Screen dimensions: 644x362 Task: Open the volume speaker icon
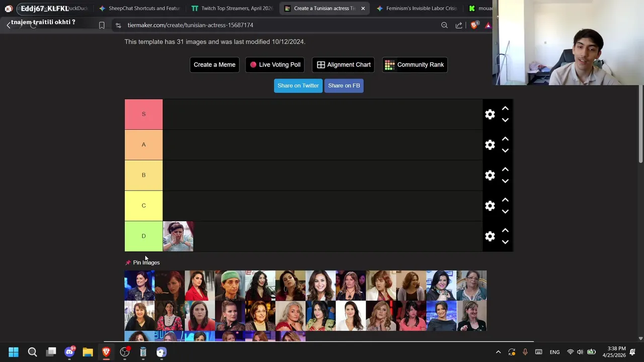click(580, 352)
